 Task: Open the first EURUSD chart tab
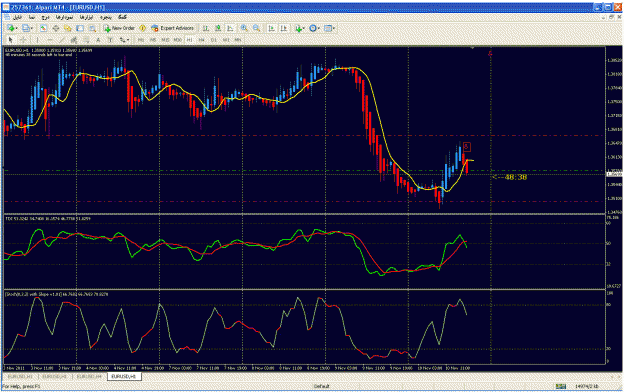[x=20, y=376]
